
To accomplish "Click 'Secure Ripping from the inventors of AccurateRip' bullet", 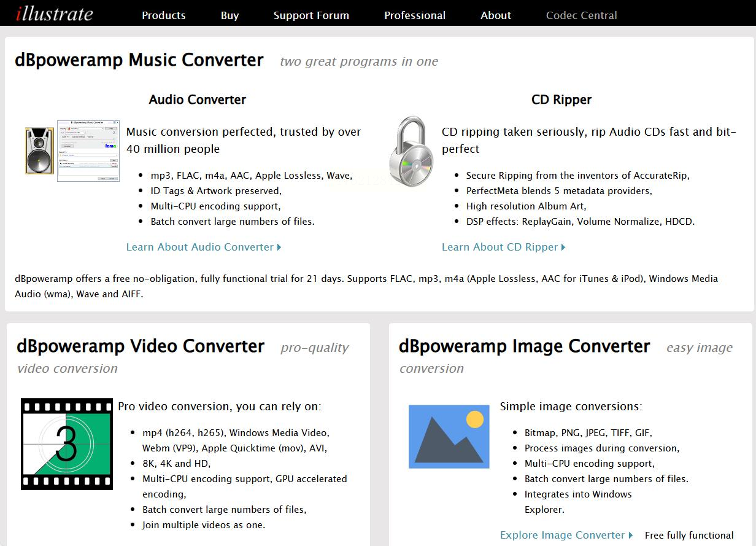I will click(x=578, y=176).
